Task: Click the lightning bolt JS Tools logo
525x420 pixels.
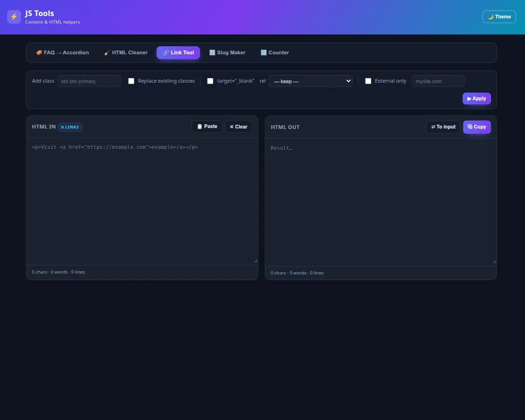Action: click(x=14, y=17)
